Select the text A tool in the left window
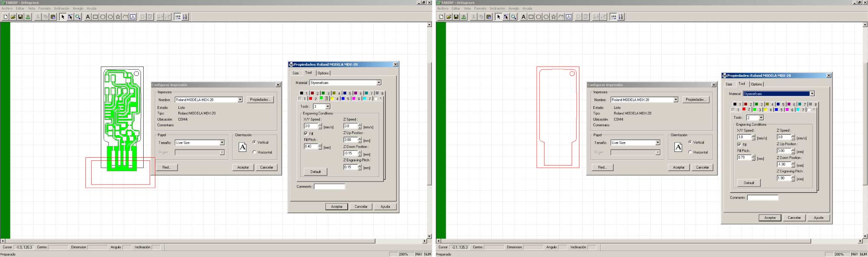The image size is (868, 257). (x=88, y=17)
